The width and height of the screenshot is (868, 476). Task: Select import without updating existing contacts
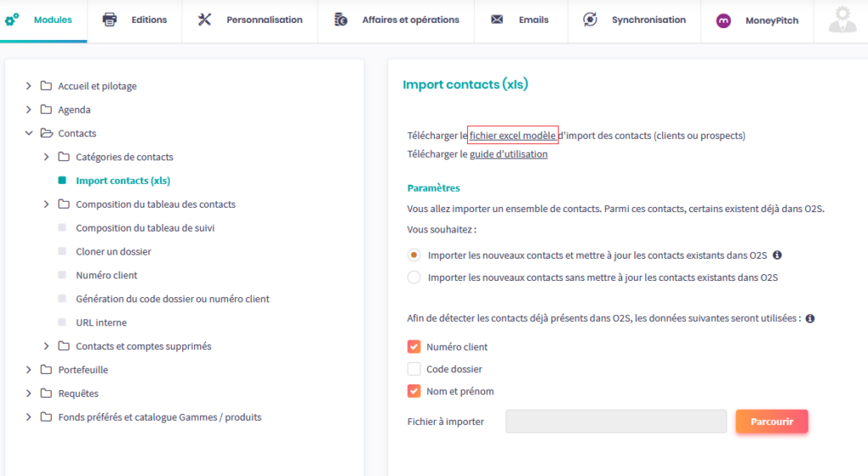[x=414, y=277]
